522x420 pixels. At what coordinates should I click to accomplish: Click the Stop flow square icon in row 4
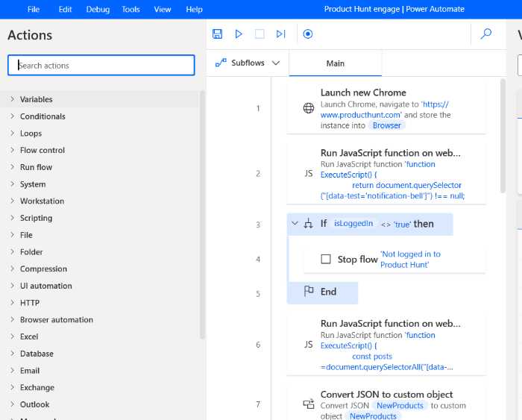(x=326, y=259)
